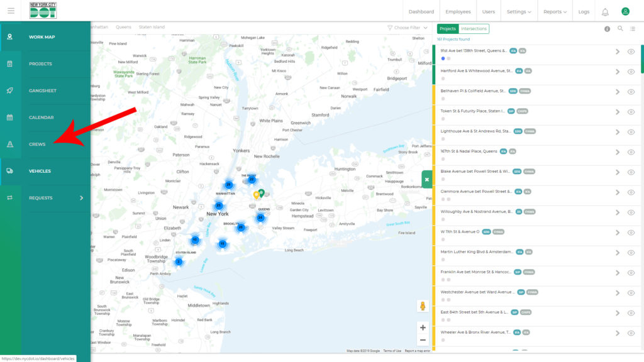The image size is (644, 362).
Task: Toggle eye icon for Token St project
Action: 631,112
